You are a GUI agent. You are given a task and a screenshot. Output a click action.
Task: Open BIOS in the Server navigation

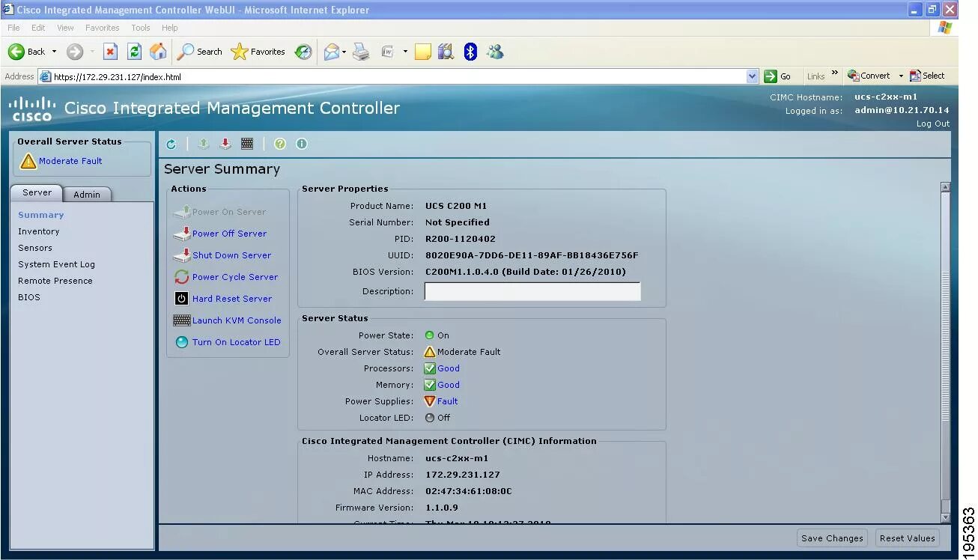pyautogui.click(x=29, y=297)
